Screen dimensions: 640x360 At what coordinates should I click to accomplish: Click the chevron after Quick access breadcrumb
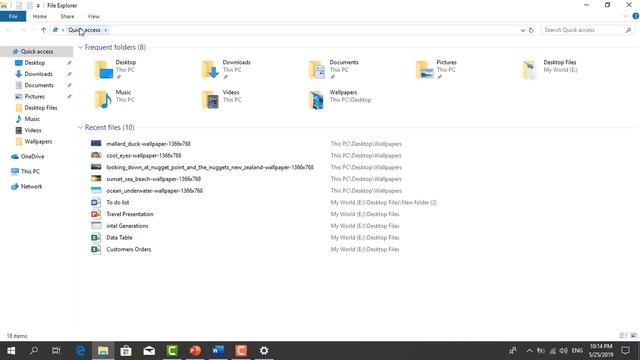tap(106, 30)
